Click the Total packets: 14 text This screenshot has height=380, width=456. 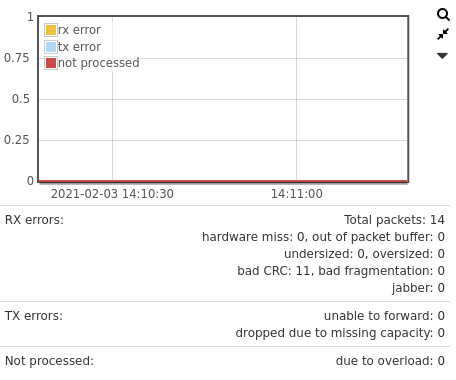coord(394,220)
